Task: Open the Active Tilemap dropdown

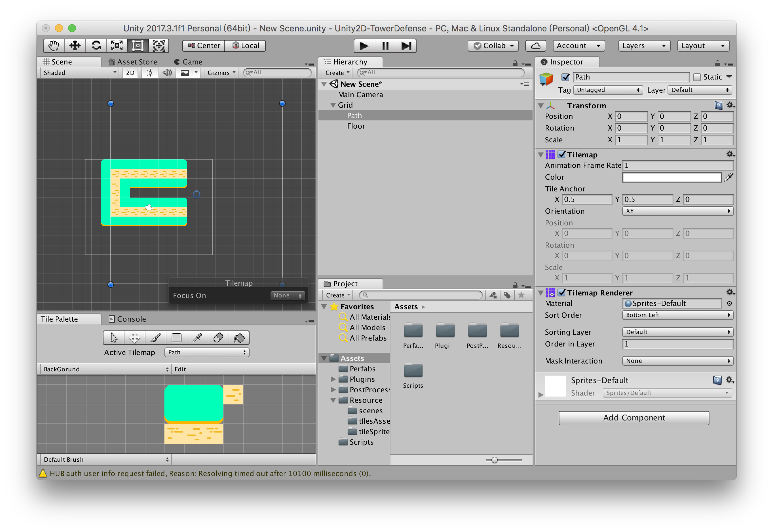Action: [x=206, y=352]
